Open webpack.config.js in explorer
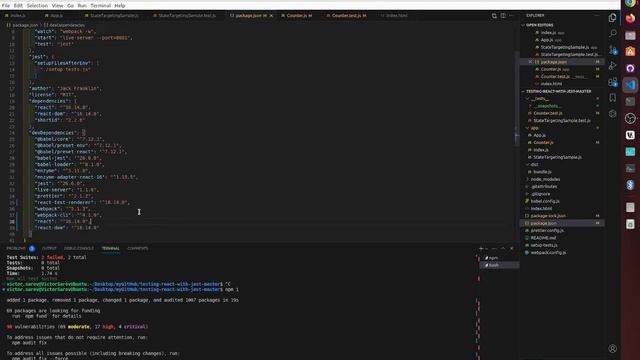This screenshot has height=360, width=640. coord(548,253)
